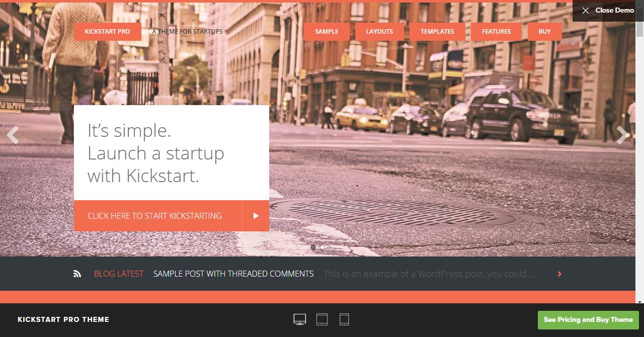
Task: Click the Kickstart Pro site title
Action: [107, 31]
